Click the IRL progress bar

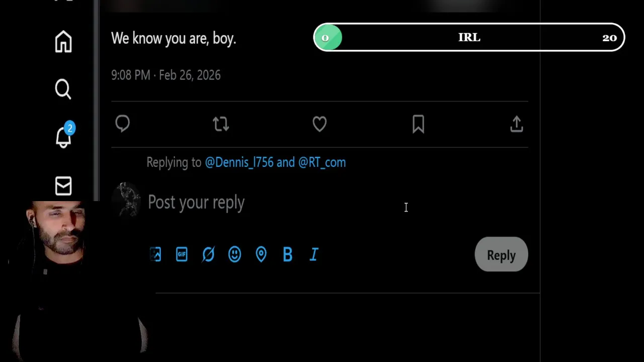click(x=469, y=38)
